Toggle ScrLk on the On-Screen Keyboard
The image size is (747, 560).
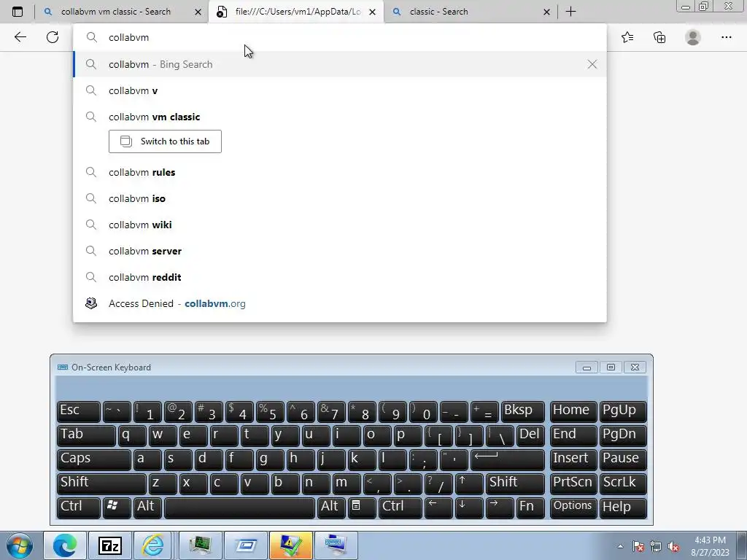pyautogui.click(x=623, y=483)
